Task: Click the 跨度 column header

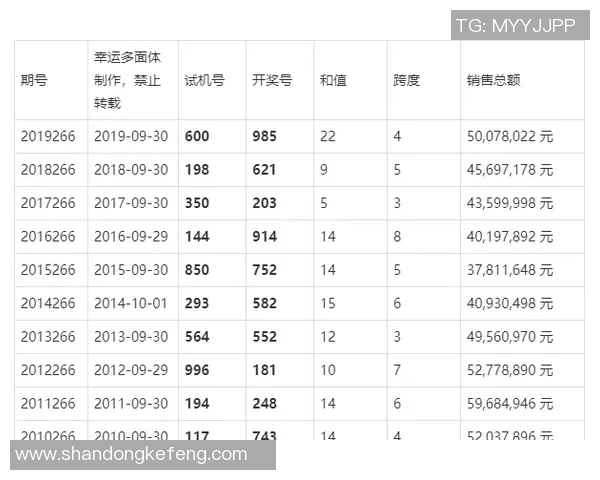Action: pyautogui.click(x=406, y=81)
